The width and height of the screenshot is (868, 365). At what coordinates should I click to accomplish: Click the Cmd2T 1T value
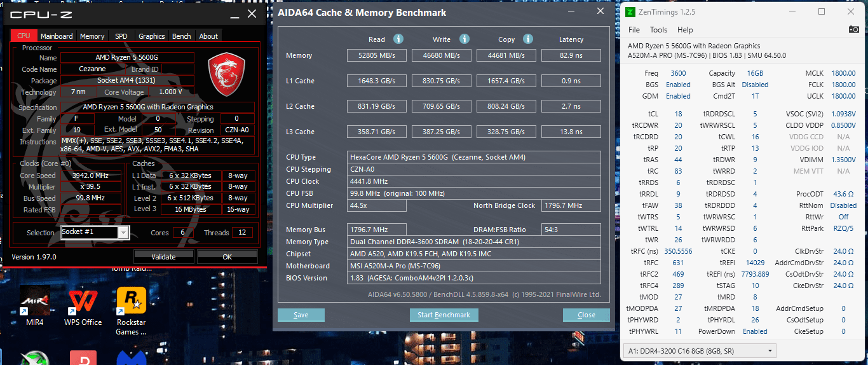[x=755, y=96]
